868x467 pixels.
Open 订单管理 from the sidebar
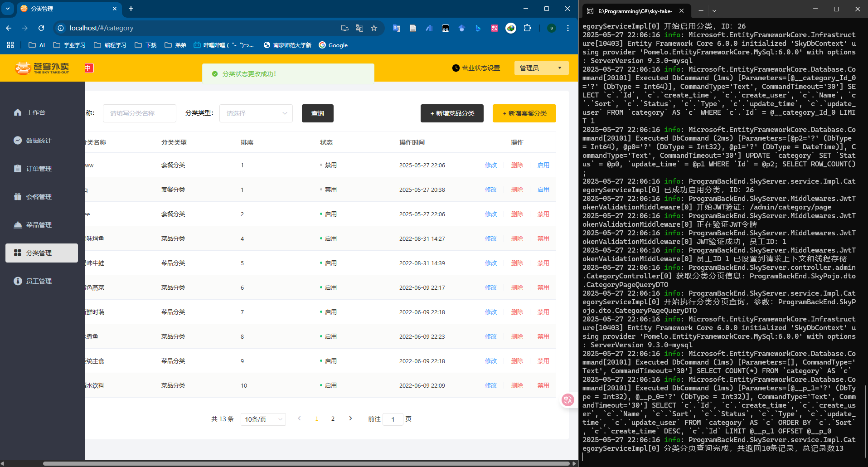39,169
